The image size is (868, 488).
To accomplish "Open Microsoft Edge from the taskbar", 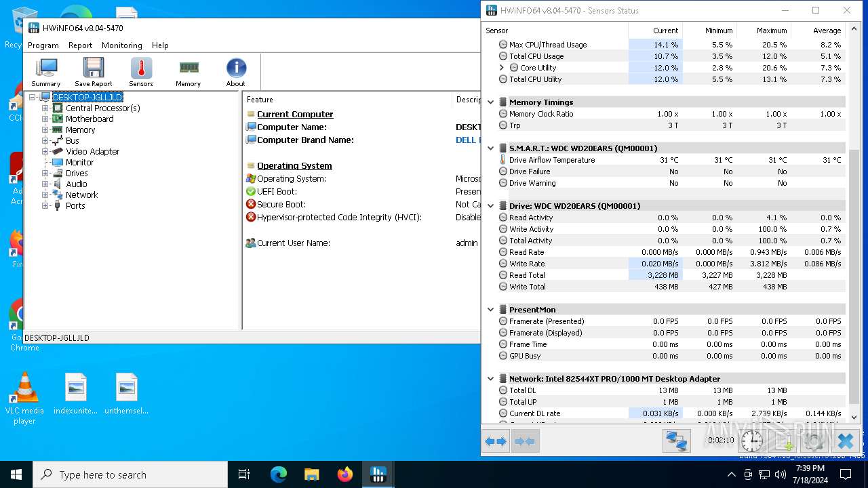I will 279,474.
